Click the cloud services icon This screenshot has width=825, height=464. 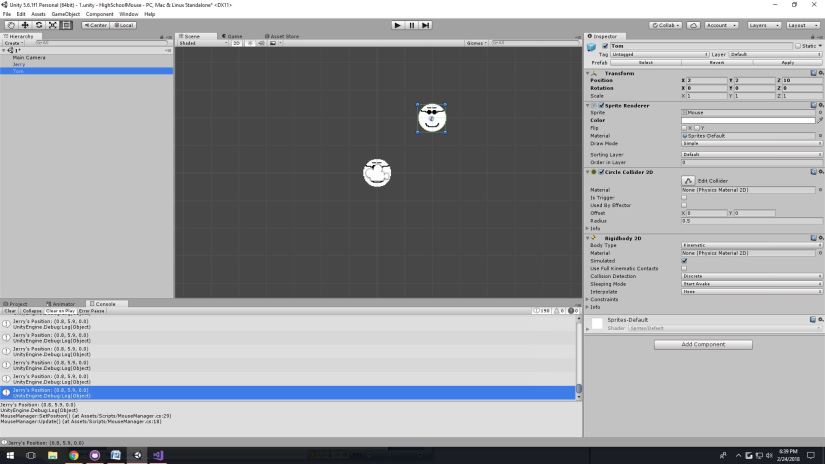[693, 25]
